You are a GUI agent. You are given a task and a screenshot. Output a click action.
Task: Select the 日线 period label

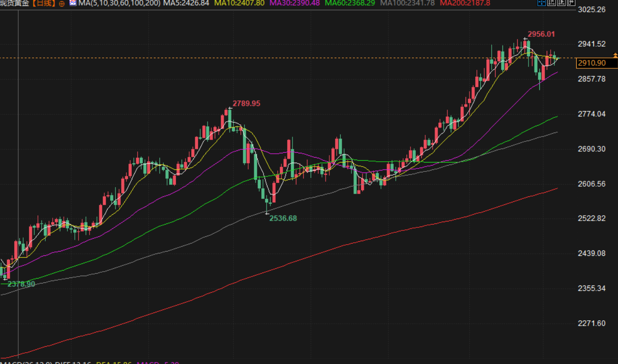[43, 3]
